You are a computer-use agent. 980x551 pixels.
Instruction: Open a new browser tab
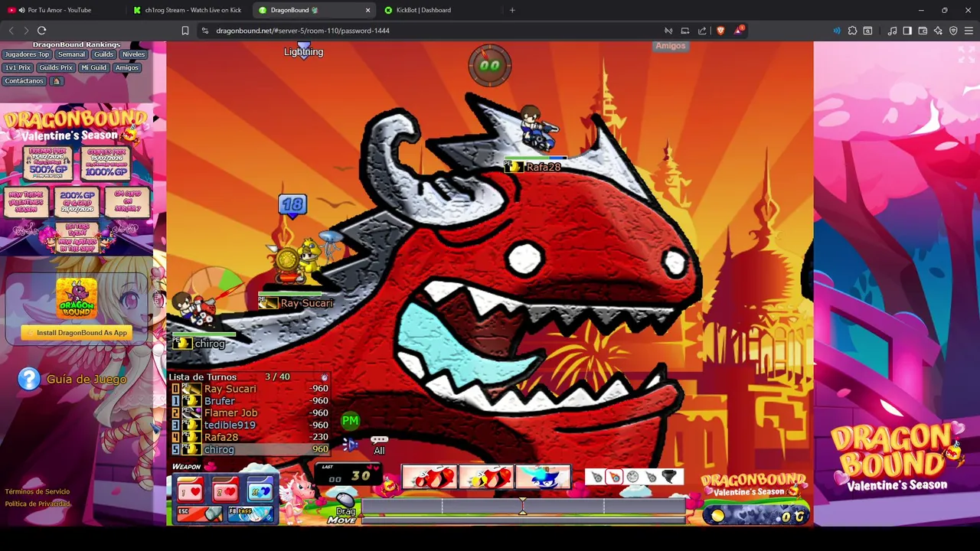512,10
